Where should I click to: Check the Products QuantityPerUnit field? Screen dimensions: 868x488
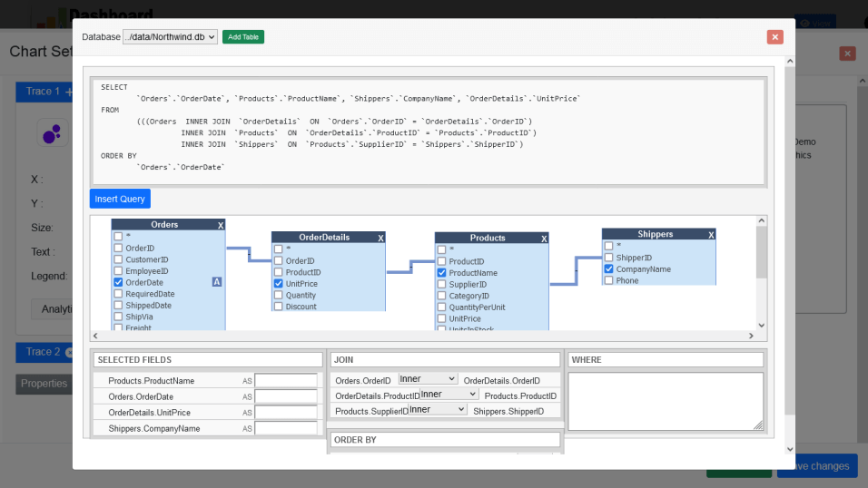coord(442,307)
